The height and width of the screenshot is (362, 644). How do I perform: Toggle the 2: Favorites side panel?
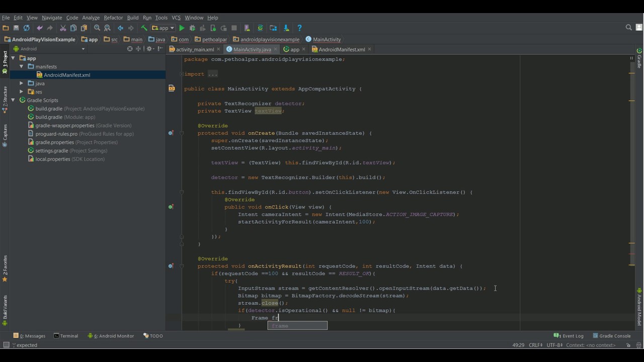(5, 268)
